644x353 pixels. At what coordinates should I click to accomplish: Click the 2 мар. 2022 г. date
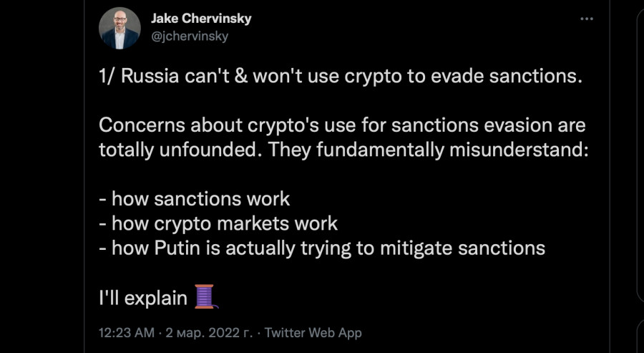pos(209,332)
